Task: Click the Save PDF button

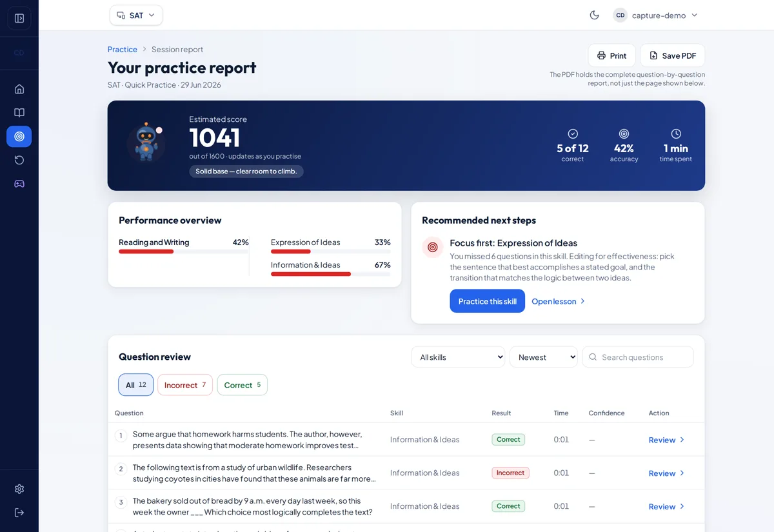Action: coord(673,55)
